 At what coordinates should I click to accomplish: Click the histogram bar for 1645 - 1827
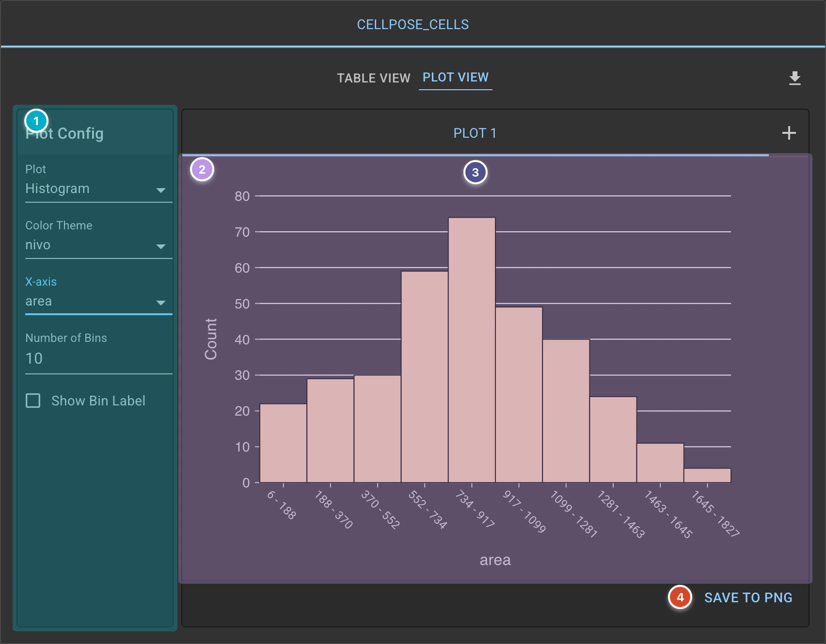707,475
